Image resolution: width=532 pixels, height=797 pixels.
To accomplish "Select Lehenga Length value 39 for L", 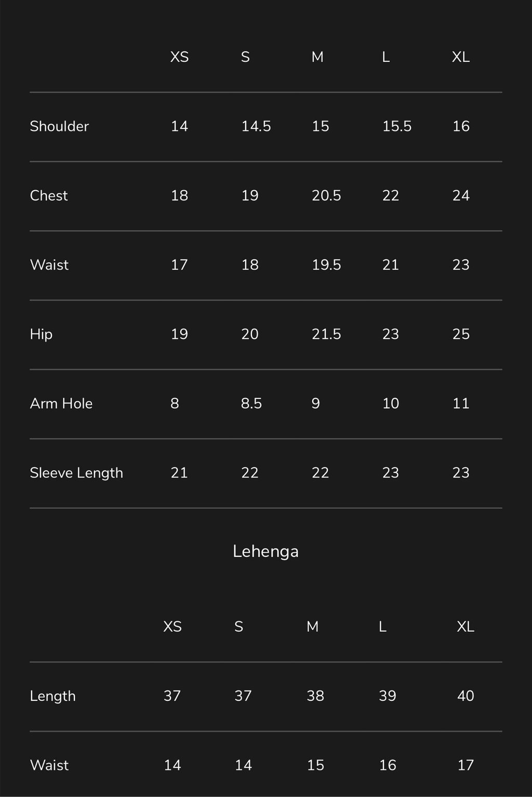I will [388, 696].
